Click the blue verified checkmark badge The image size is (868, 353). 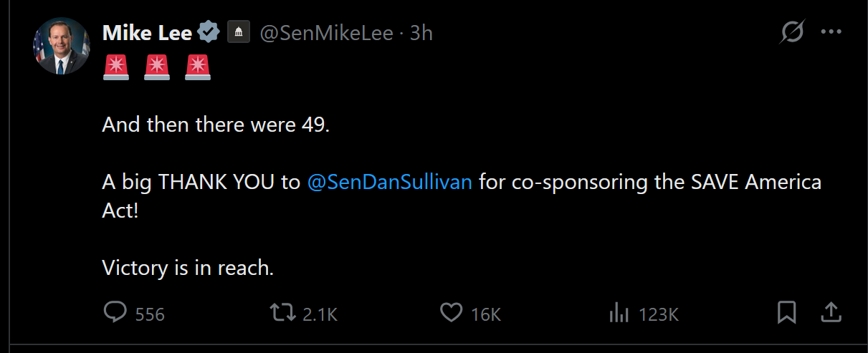tap(209, 32)
